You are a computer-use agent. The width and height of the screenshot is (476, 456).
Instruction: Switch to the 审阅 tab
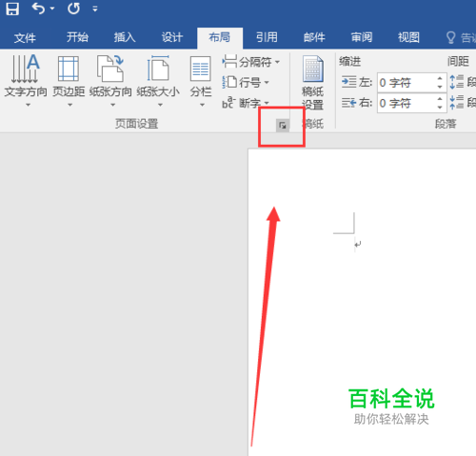point(362,37)
